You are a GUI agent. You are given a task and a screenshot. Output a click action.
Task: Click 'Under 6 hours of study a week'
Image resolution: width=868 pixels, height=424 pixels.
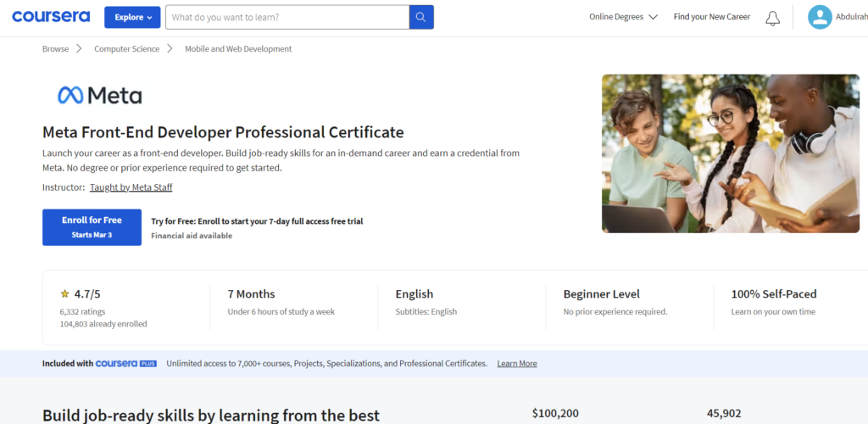[281, 311]
